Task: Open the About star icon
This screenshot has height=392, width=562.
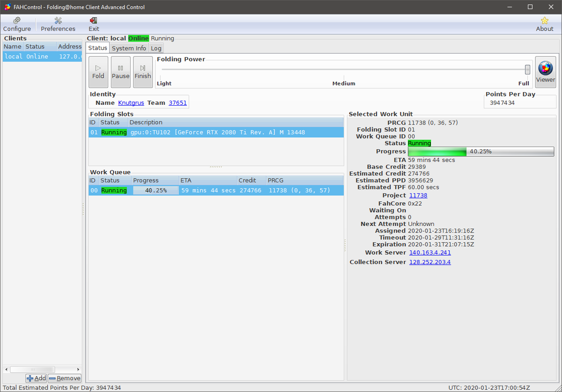Action: pos(545,24)
